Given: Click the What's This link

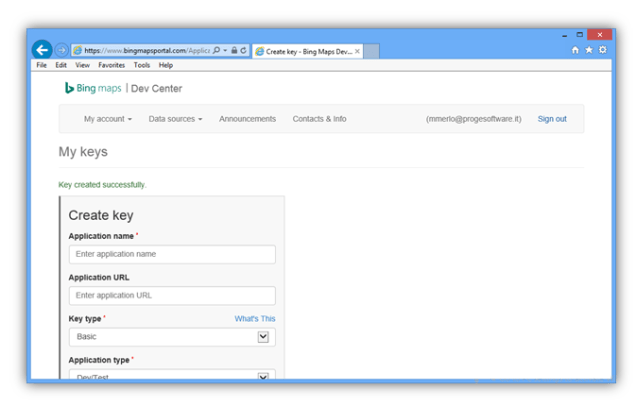Looking at the screenshot, I should [255, 319].
